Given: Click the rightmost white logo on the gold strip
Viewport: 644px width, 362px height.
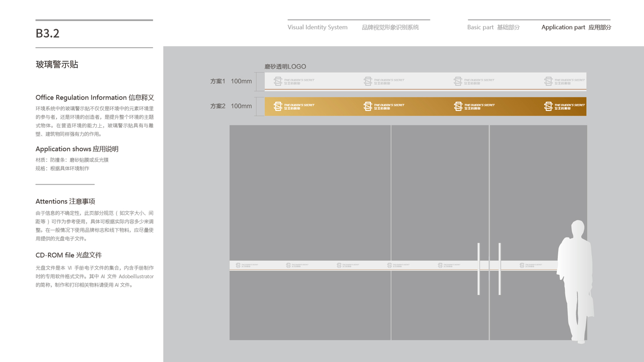Looking at the screenshot, I should (564, 107).
